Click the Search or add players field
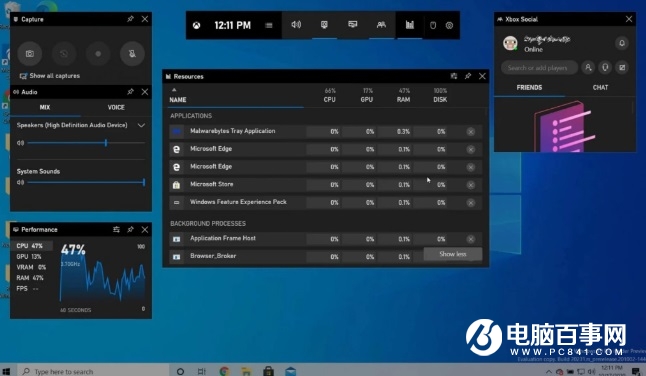Screen dimensions: 646x376 click(x=539, y=68)
